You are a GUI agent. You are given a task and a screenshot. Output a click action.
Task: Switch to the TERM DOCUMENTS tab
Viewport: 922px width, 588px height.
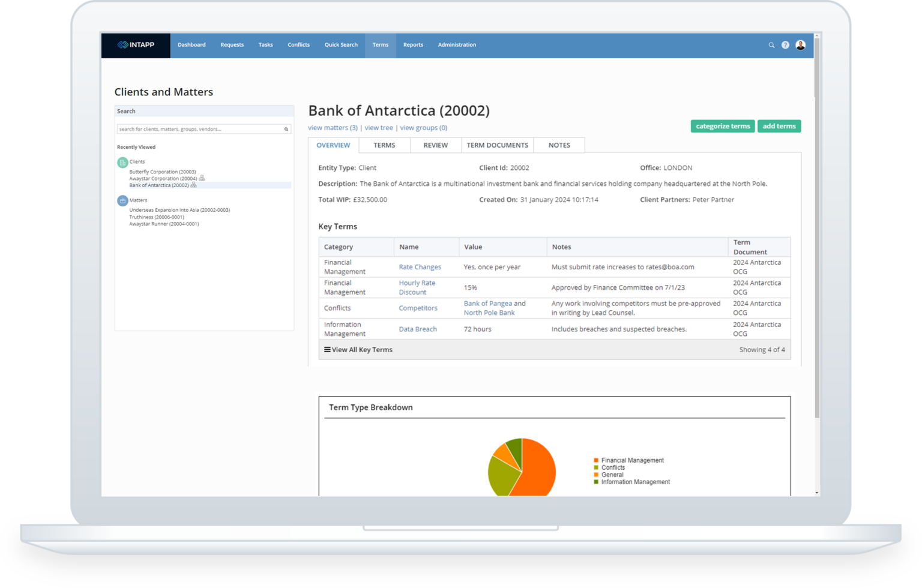[x=498, y=145]
